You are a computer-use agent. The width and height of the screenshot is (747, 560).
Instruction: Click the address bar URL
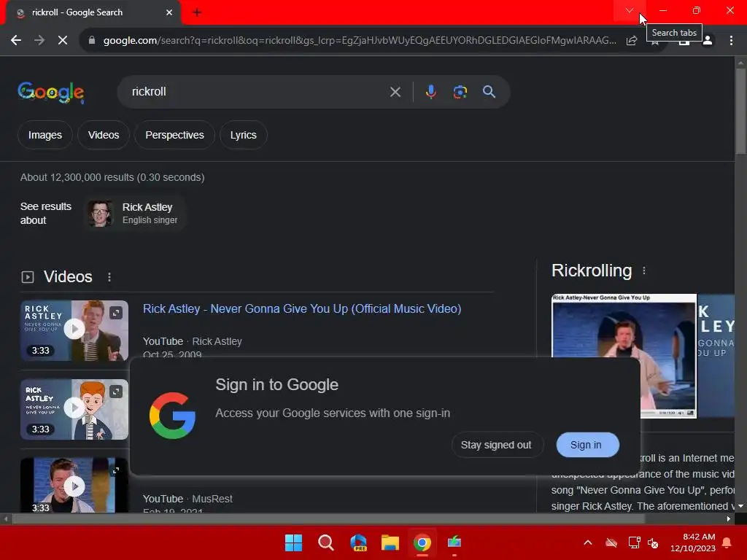360,41
